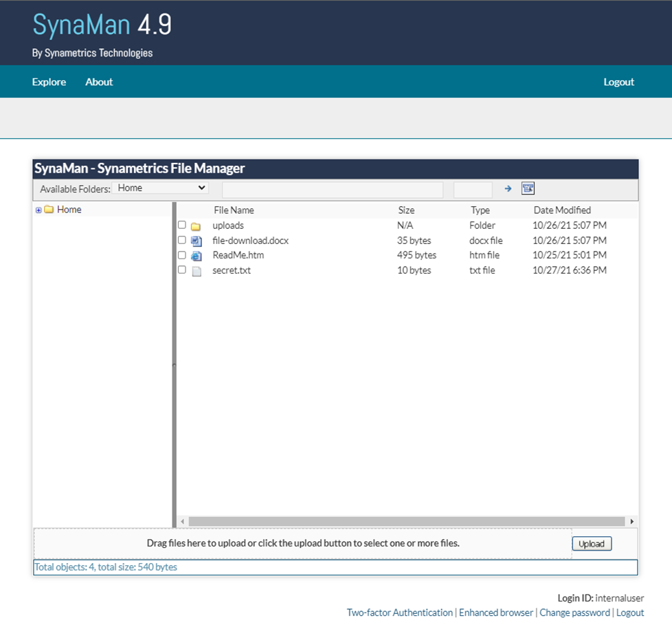Open the uploads folder name

pos(228,225)
